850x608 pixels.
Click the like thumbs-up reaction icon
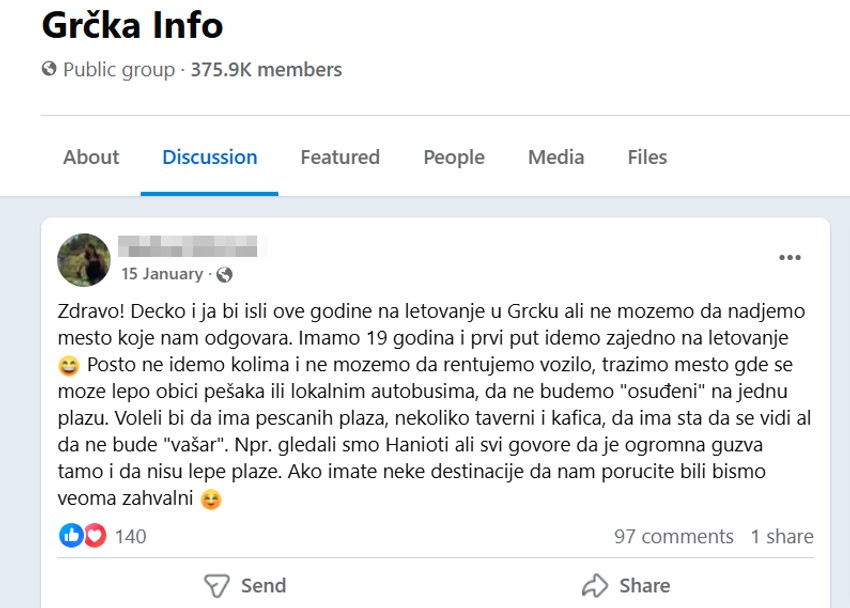click(71, 536)
